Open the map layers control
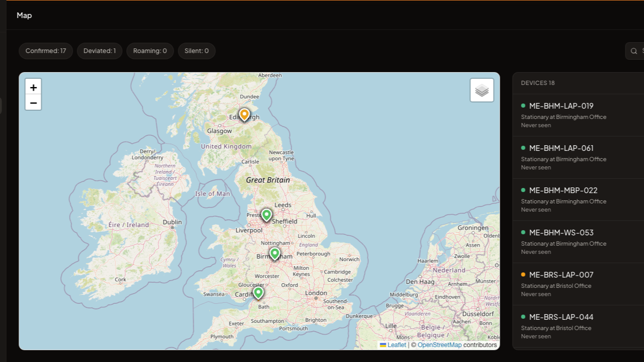Viewport: 644px width, 362px height. point(482,90)
